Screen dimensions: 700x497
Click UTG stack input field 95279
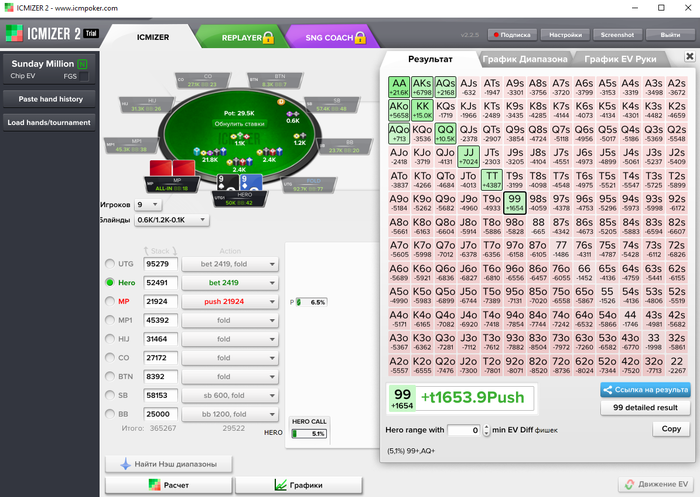(160, 264)
